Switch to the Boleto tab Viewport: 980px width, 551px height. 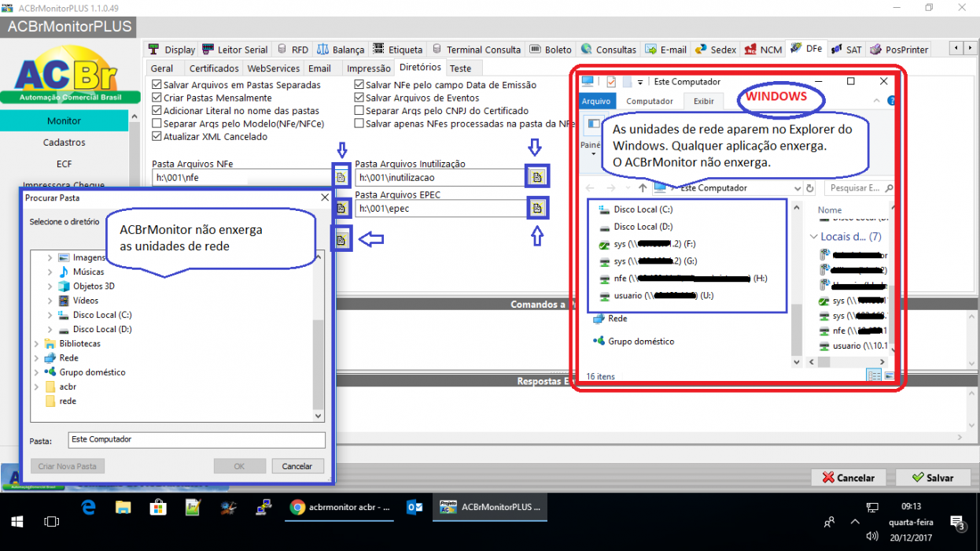(x=551, y=49)
